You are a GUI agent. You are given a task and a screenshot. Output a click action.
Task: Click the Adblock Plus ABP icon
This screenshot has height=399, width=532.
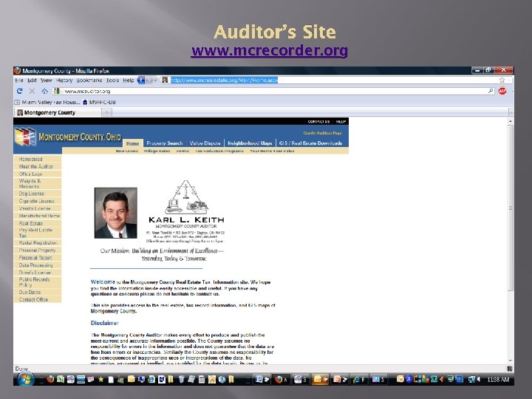click(502, 91)
